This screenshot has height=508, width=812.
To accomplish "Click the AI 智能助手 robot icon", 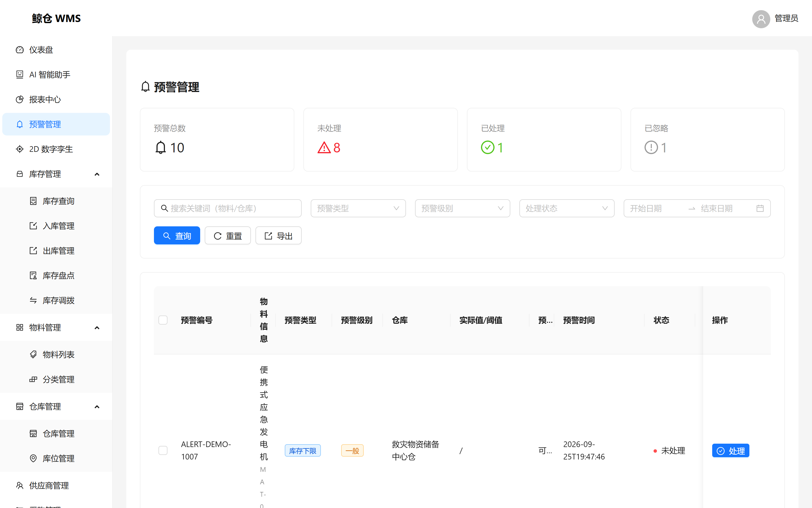I will coord(20,75).
